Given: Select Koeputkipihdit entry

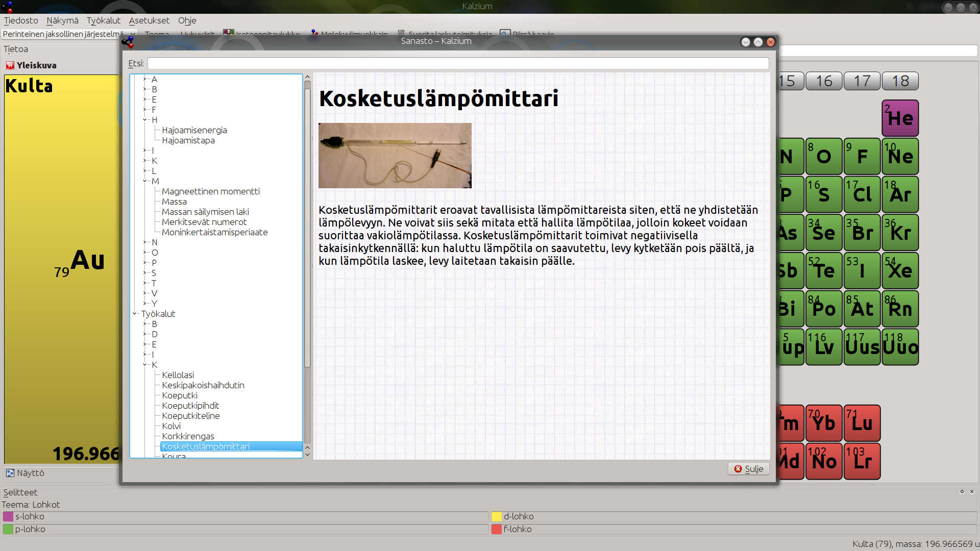Looking at the screenshot, I should (x=190, y=406).
